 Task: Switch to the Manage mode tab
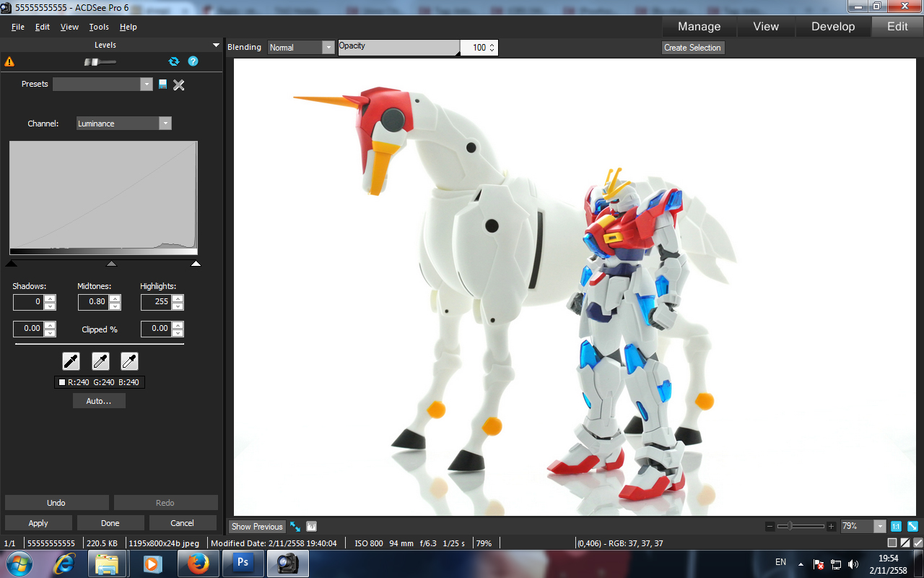(699, 27)
